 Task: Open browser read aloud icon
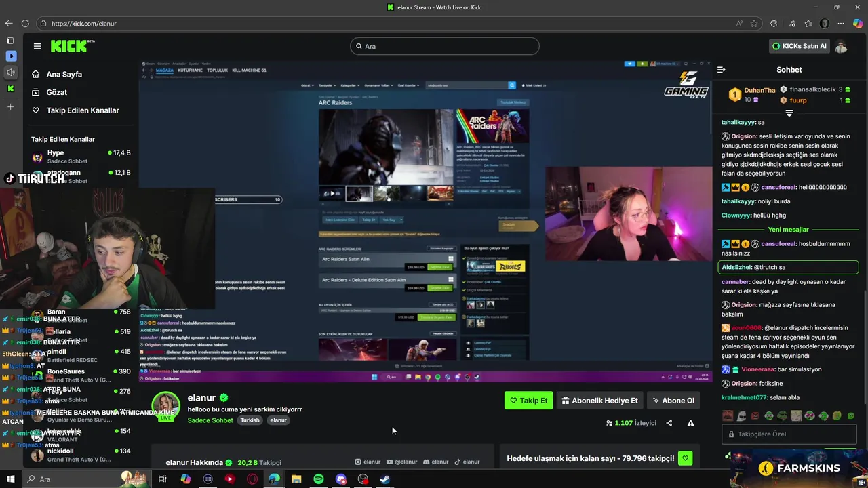click(x=739, y=23)
